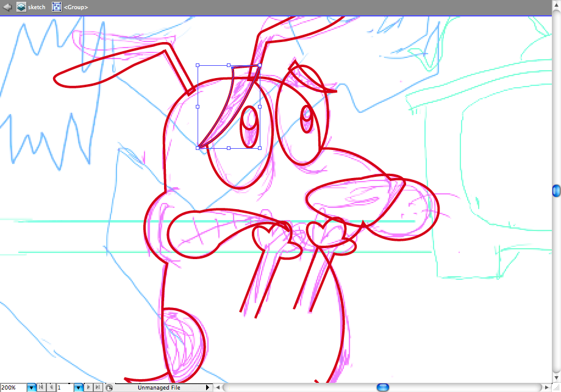The image size is (561, 392).
Task: Go to the previous artboard
Action: pos(51,387)
